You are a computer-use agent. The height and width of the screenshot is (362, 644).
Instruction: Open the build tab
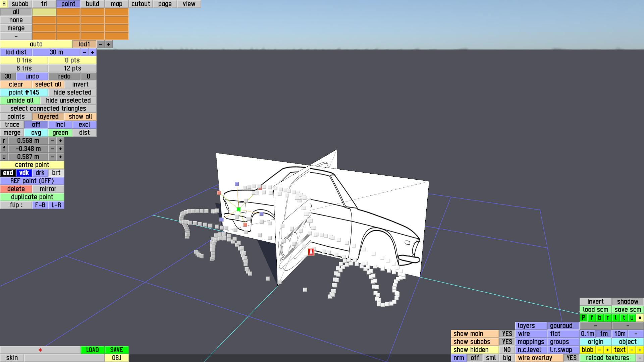tap(92, 4)
